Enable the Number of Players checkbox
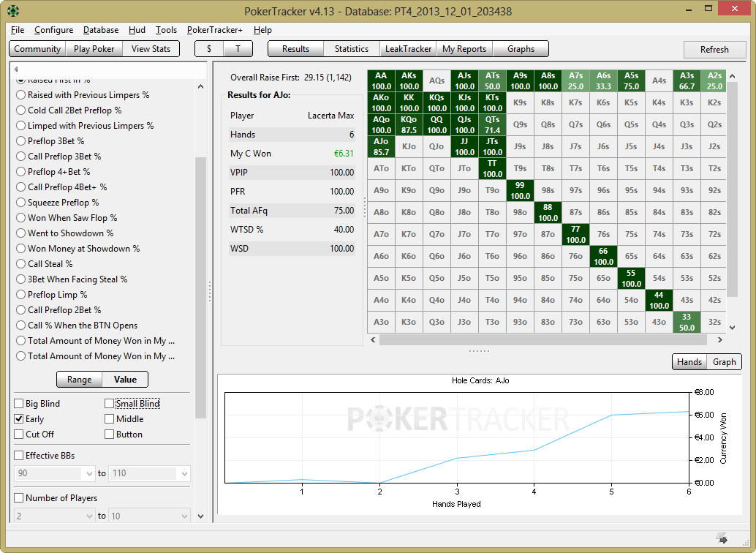Image resolution: width=756 pixels, height=553 pixels. (x=19, y=498)
